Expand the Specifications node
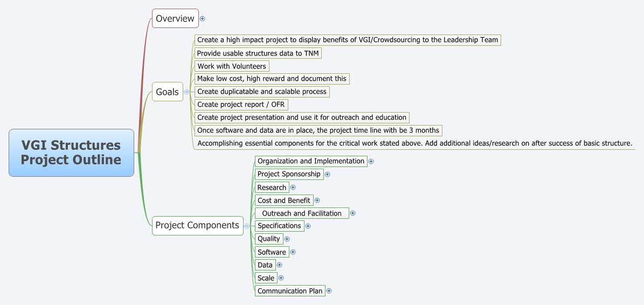The width and height of the screenshot is (644, 305). (x=308, y=226)
